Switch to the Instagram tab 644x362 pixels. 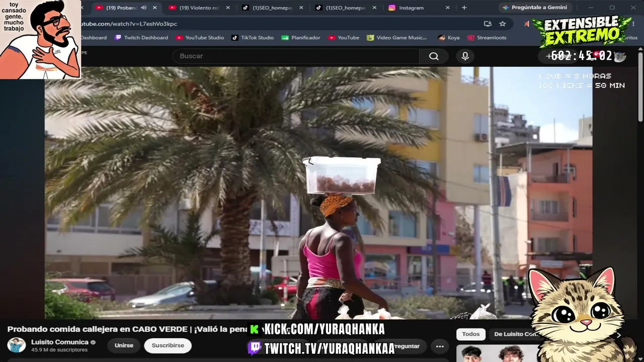pos(419,8)
